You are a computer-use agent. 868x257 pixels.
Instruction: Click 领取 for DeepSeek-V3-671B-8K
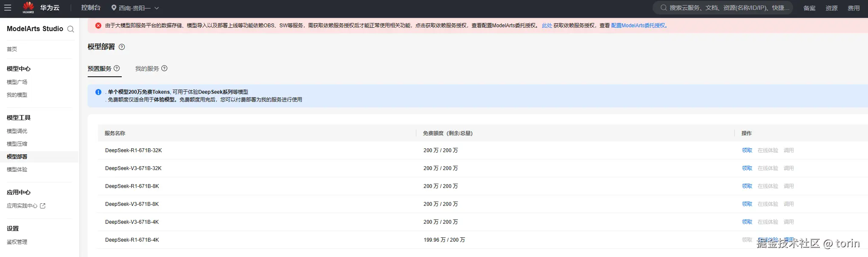(747, 204)
